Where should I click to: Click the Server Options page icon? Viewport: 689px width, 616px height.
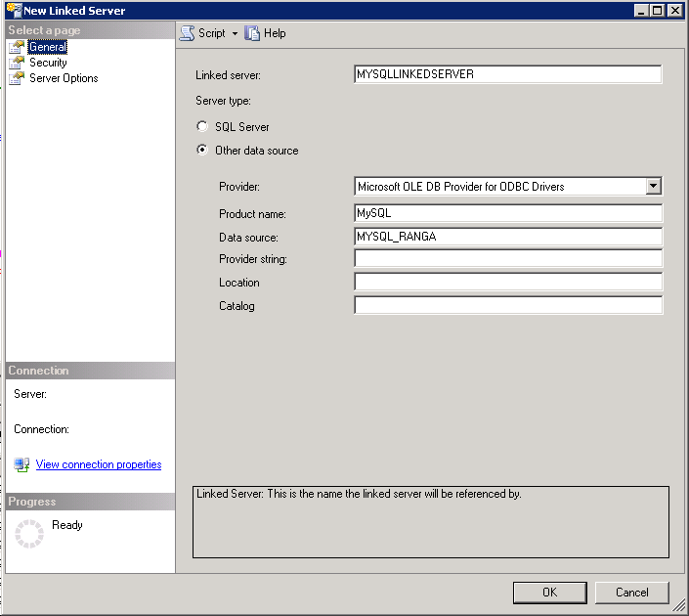click(x=17, y=78)
